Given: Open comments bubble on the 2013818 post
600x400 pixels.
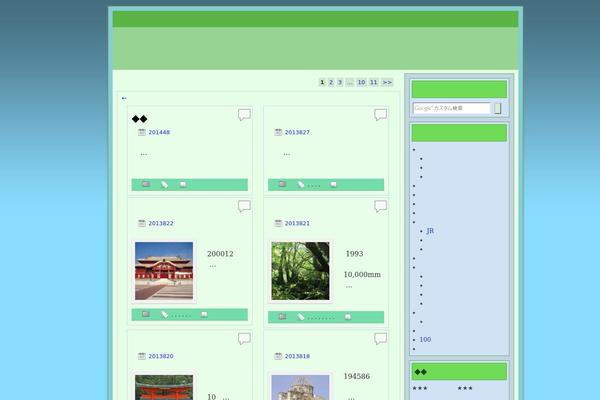Looking at the screenshot, I should pyautogui.click(x=380, y=338).
